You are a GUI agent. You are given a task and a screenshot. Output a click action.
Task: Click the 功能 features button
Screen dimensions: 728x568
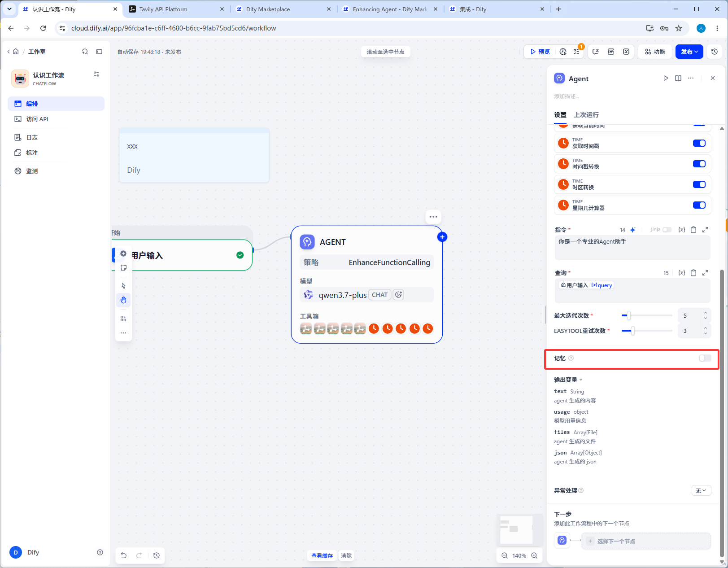coord(655,52)
